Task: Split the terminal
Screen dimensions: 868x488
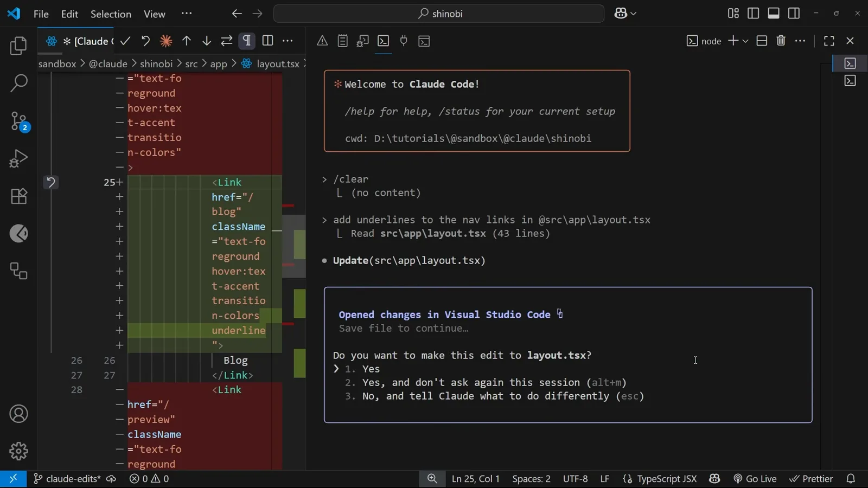Action: click(762, 41)
